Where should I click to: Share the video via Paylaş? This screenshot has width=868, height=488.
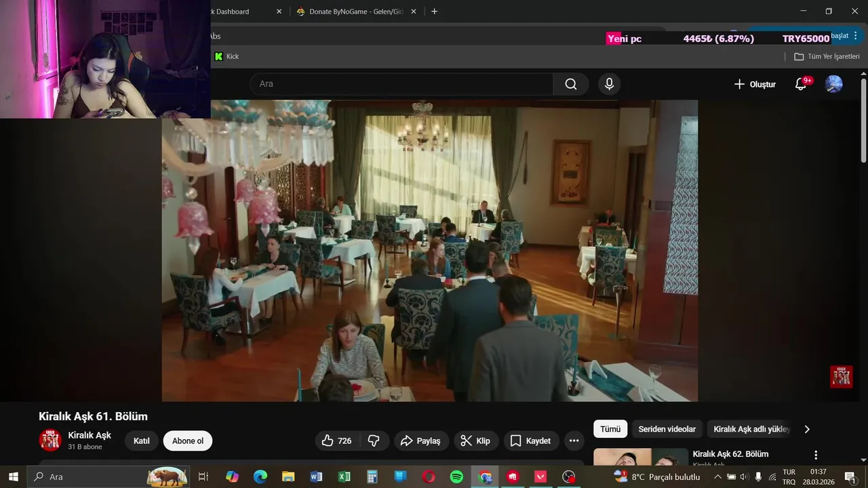tap(420, 441)
